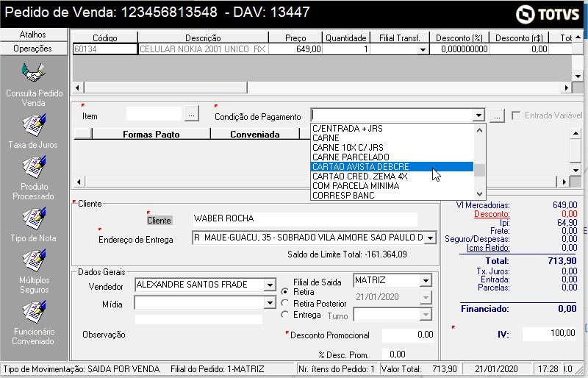Click items grid horizontal scrollbar right arrow
Image resolution: width=588 pixels, height=378 pixels.
point(566,88)
